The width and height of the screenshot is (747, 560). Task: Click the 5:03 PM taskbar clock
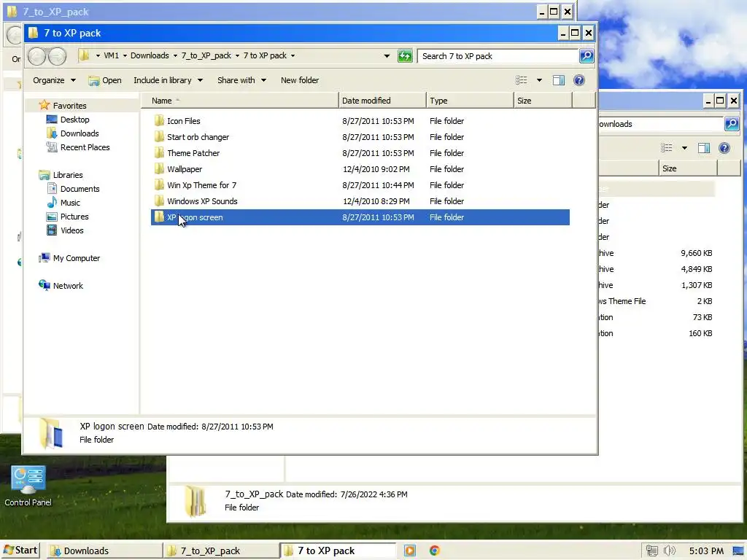(706, 551)
